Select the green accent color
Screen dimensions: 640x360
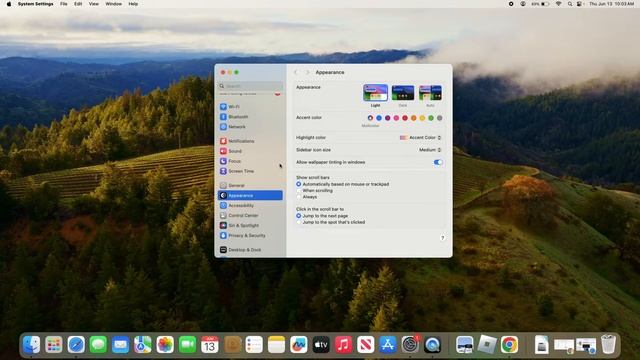point(431,118)
